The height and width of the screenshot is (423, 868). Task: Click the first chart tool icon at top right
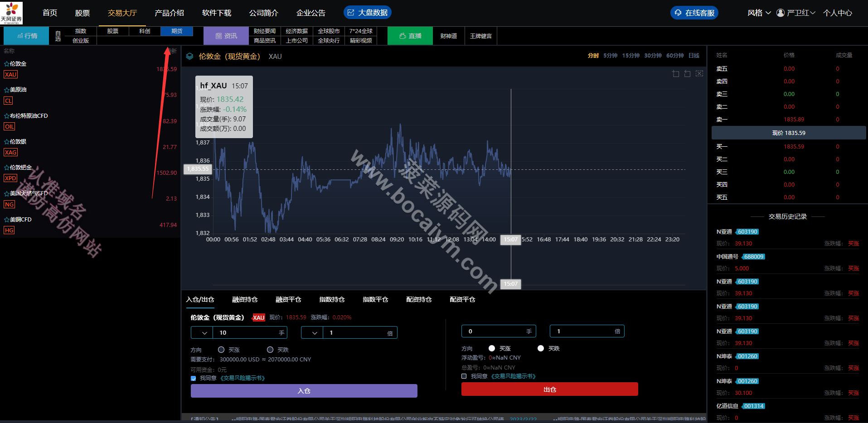[x=675, y=73]
